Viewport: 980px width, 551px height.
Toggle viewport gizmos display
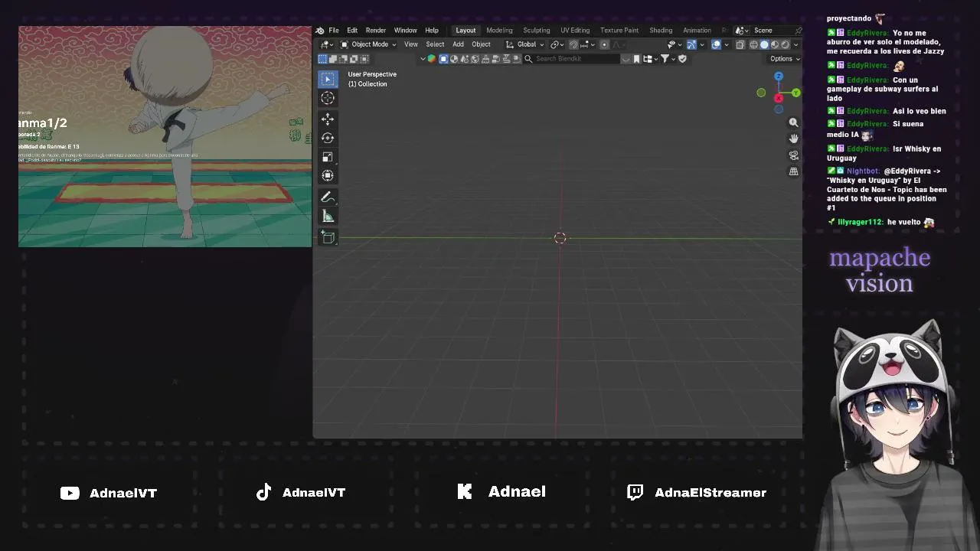tap(691, 44)
